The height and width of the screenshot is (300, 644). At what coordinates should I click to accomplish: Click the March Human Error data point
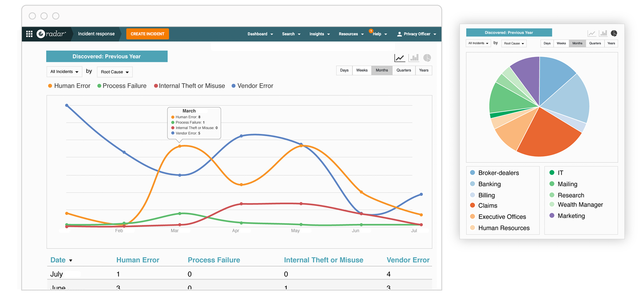click(x=180, y=146)
